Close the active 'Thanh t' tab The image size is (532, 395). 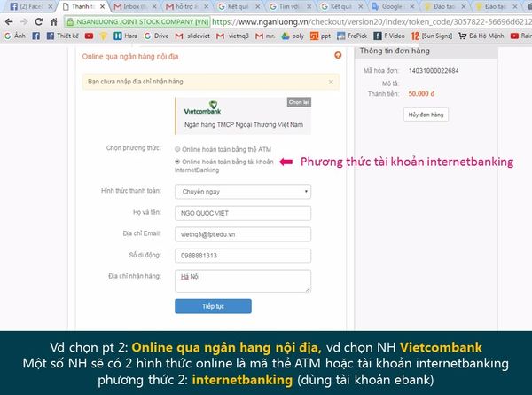(x=103, y=6)
